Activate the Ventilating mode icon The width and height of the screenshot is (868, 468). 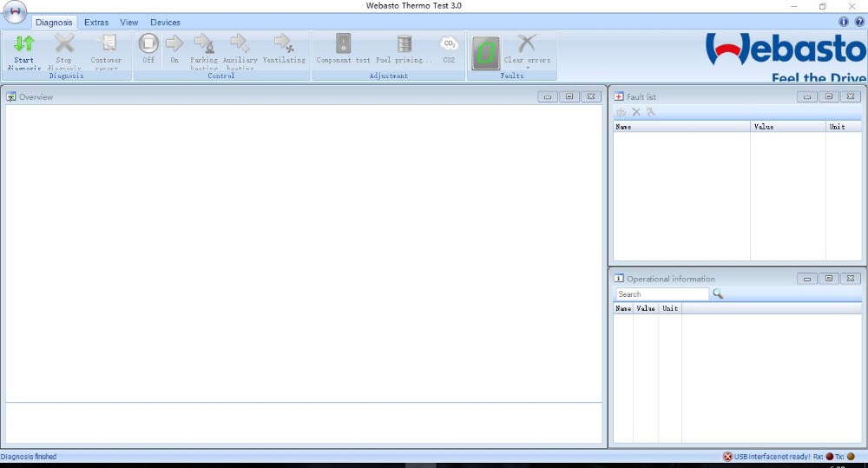pyautogui.click(x=283, y=43)
